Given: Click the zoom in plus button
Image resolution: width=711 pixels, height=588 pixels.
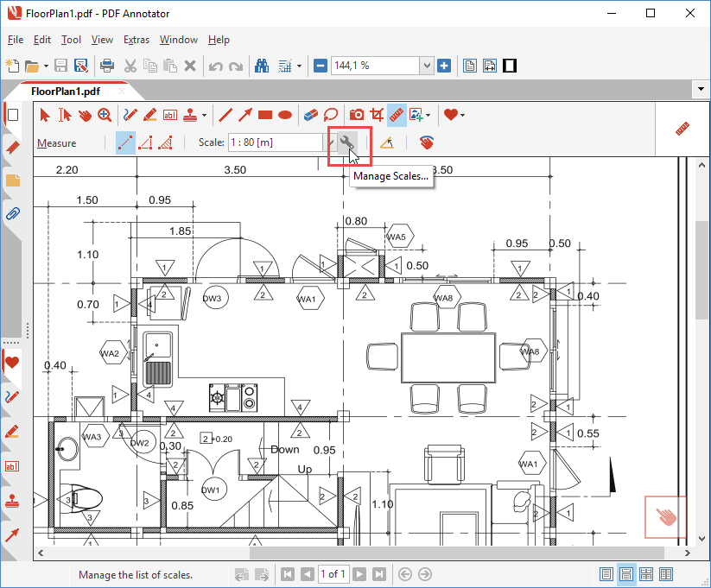Looking at the screenshot, I should click(x=444, y=66).
